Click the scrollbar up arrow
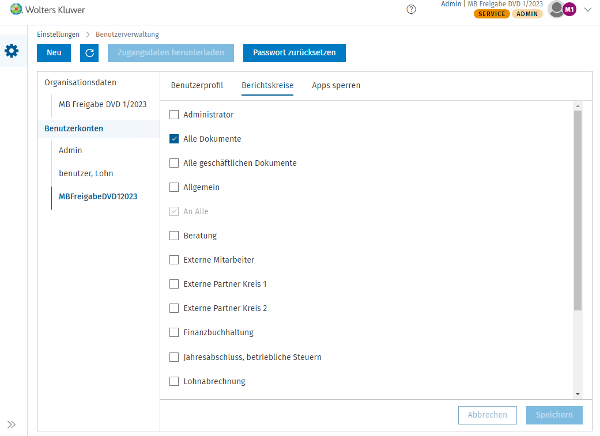 click(577, 106)
